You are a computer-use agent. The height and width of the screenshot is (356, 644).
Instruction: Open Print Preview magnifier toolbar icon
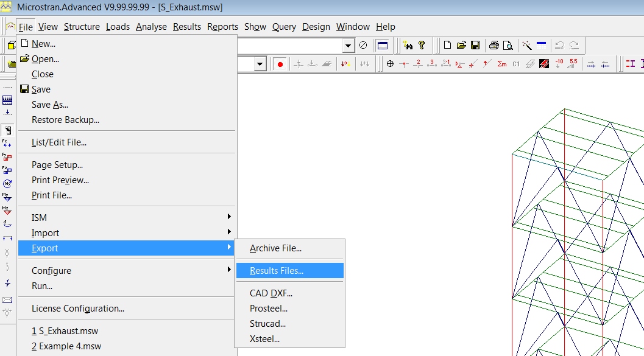pos(508,45)
